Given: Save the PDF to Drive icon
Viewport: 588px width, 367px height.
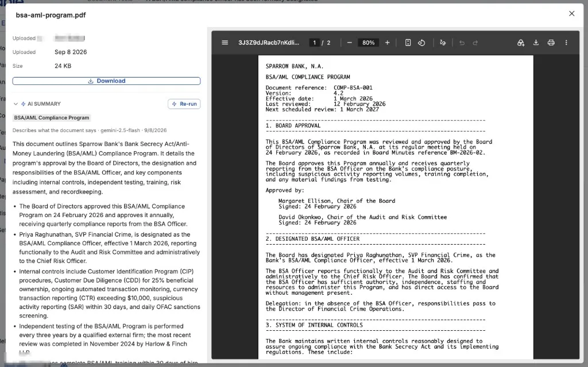Looking at the screenshot, I should coord(520,43).
